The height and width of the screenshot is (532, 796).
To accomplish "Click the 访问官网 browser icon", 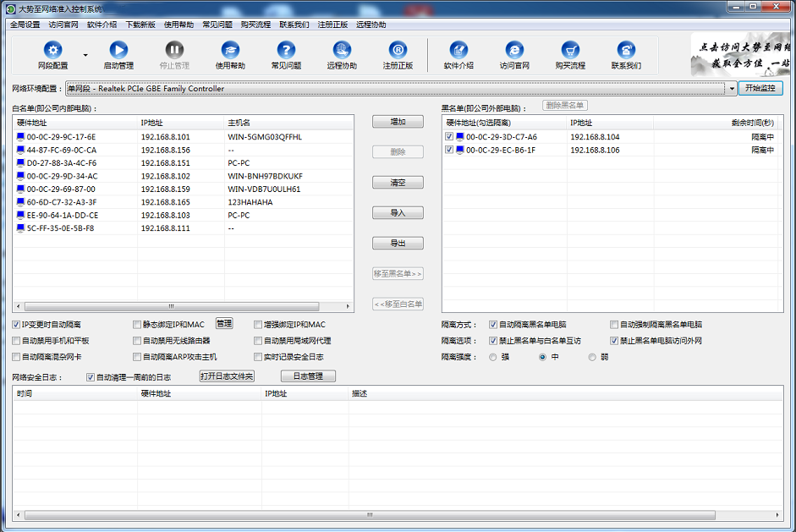I will coord(514,50).
